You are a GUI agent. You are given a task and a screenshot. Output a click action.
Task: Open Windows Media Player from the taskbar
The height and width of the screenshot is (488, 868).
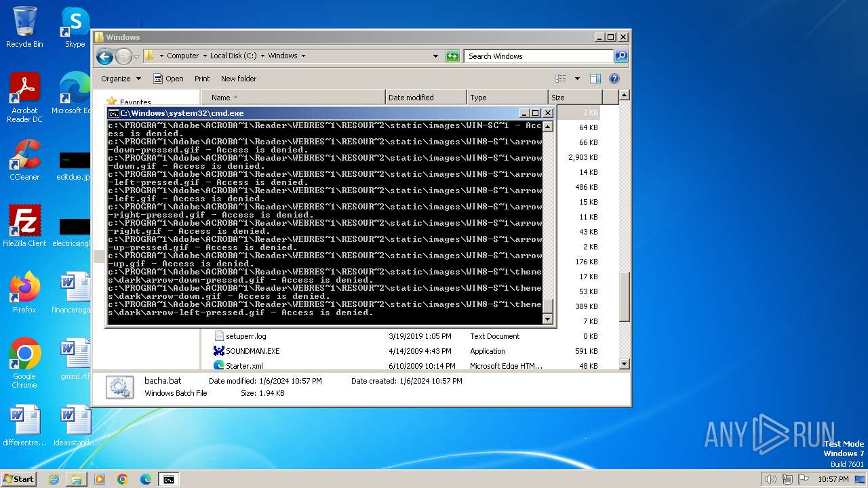point(100,479)
